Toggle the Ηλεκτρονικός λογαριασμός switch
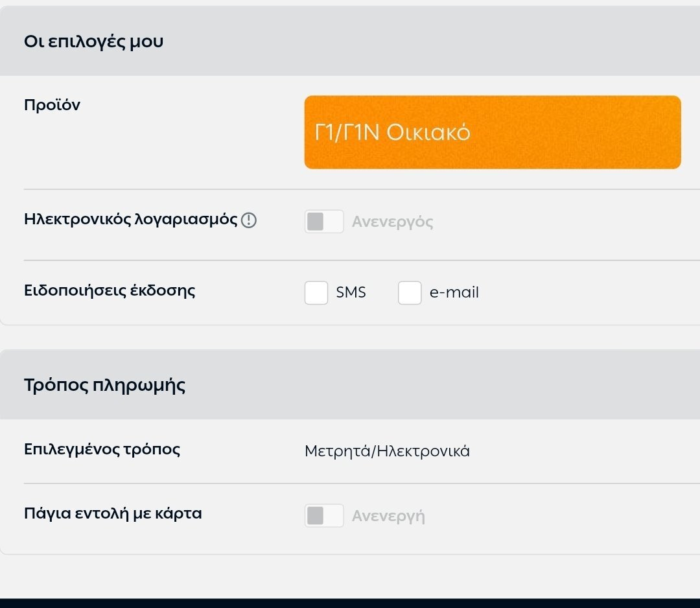This screenshot has height=608, width=700. click(324, 222)
